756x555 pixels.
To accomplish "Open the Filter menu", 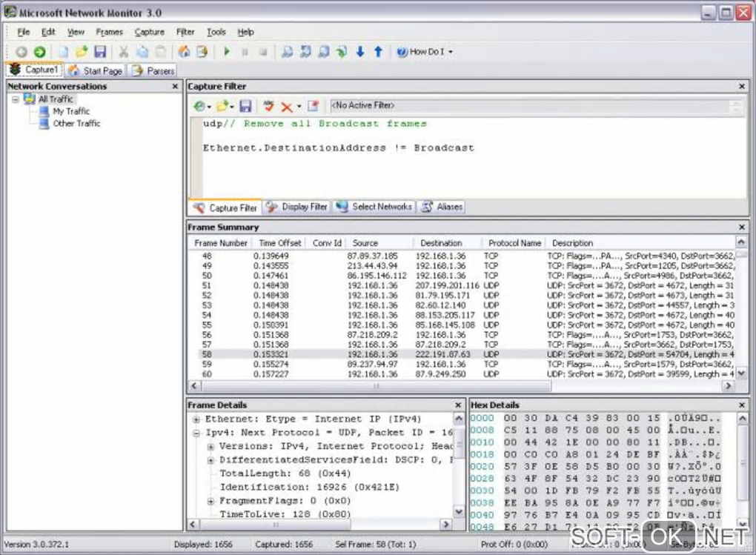I will 185,32.
